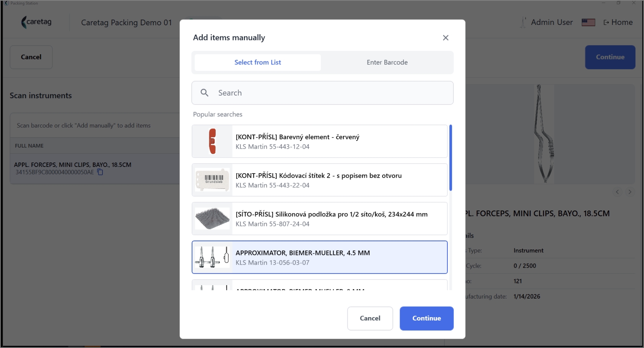Image resolution: width=644 pixels, height=348 pixels.
Task: Copy the 34155BF9C8000040000050AE tag ID
Action: 100,172
